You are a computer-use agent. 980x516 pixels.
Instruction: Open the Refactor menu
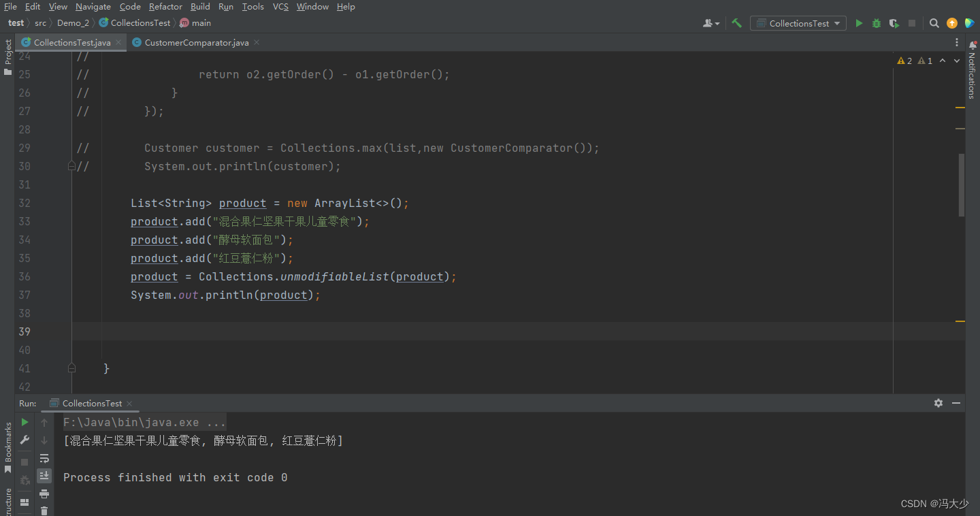(x=165, y=6)
